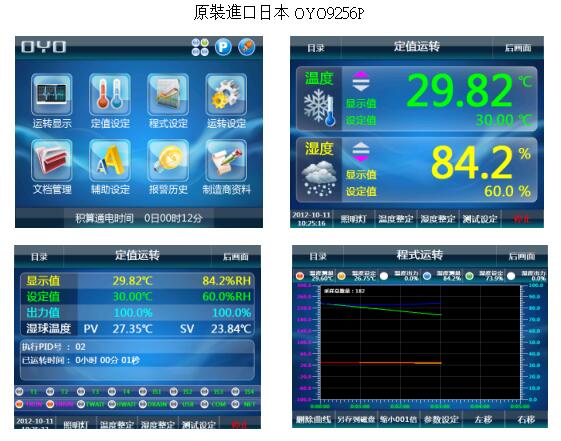561x441 pixels.
Task: Click the 30.00 ℃ temperature set value
Action: tap(503, 120)
